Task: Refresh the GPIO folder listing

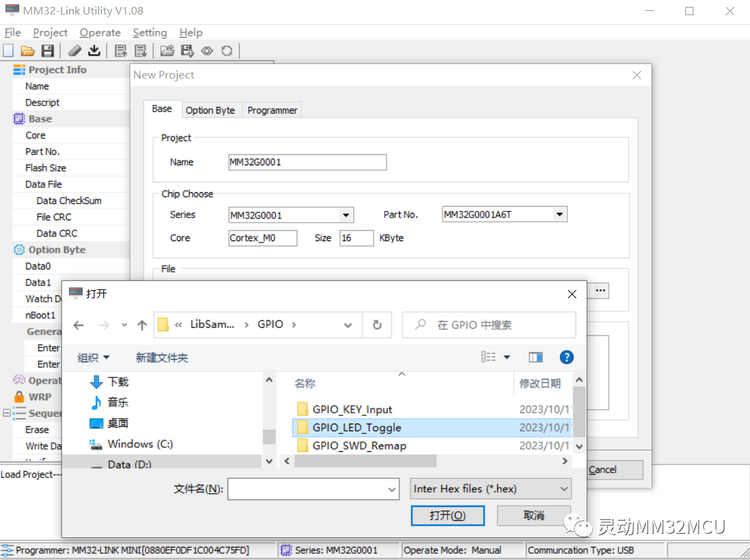Action: coord(377,325)
